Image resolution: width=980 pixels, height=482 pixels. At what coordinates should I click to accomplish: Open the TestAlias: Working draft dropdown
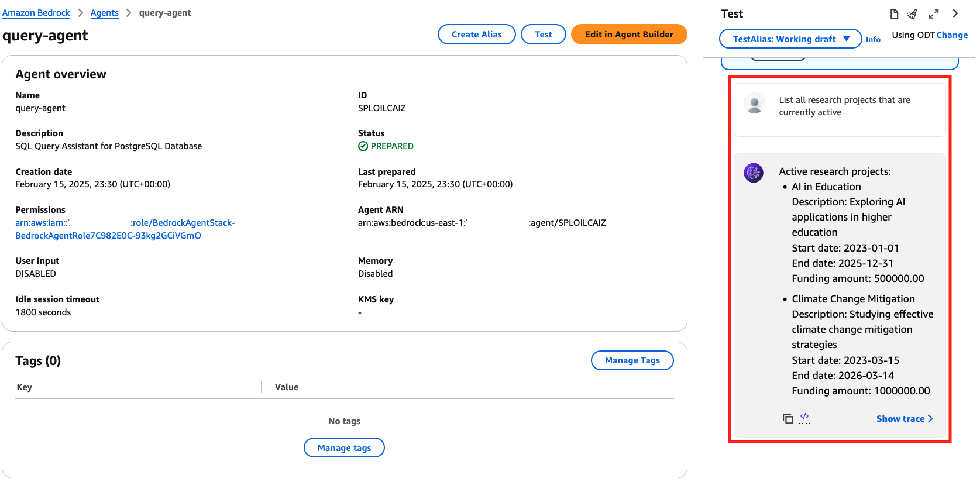pyautogui.click(x=790, y=39)
